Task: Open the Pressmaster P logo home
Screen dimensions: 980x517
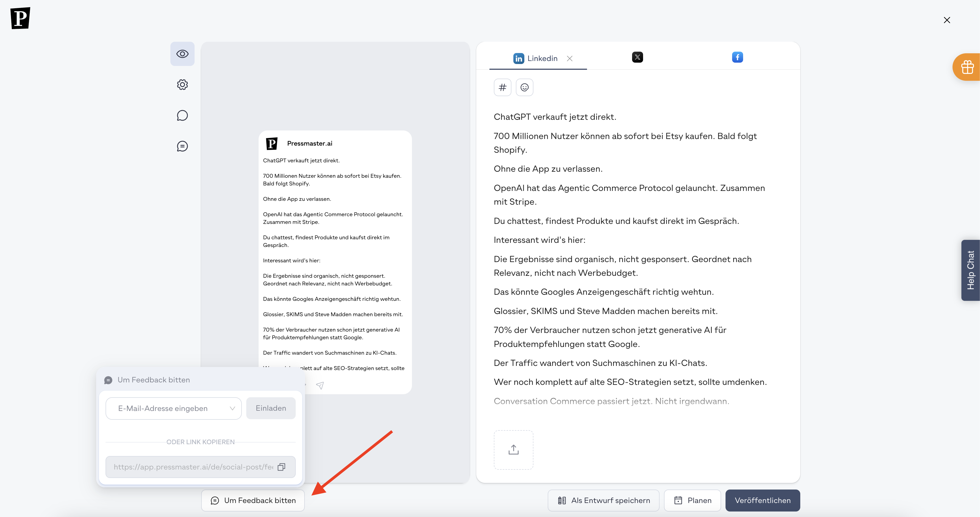Action: pyautogui.click(x=20, y=18)
